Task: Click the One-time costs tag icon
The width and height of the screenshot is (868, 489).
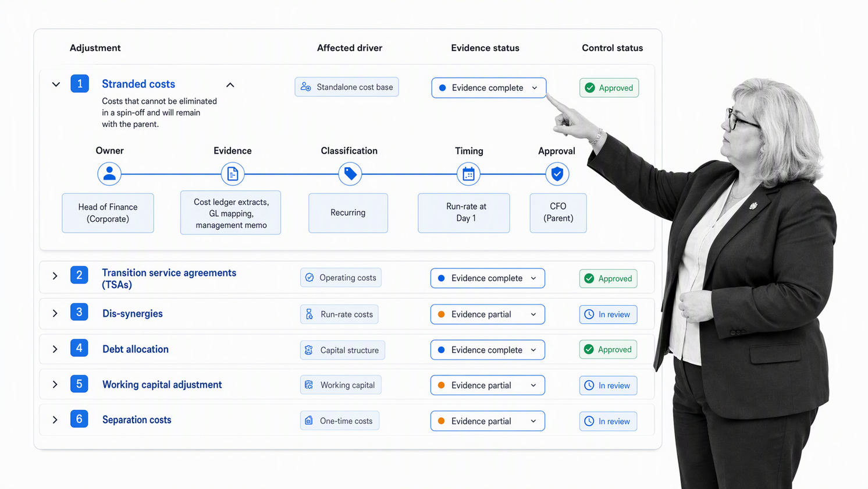Action: coord(309,420)
